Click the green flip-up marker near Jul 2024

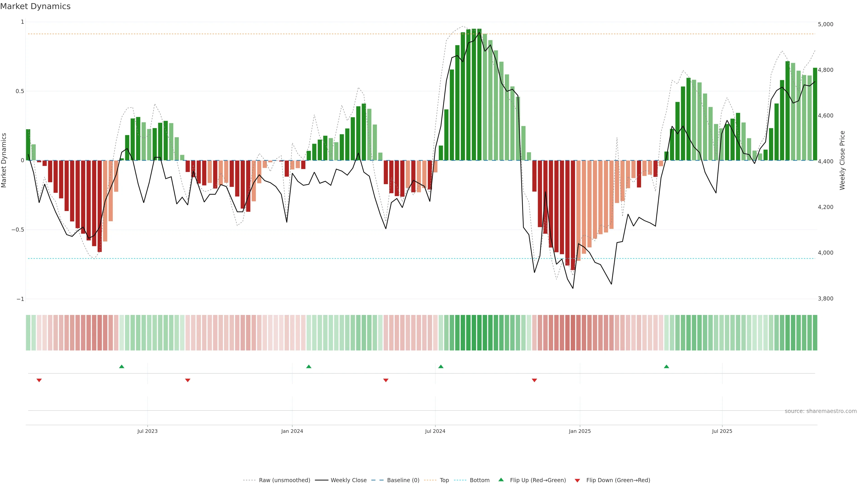(x=441, y=366)
